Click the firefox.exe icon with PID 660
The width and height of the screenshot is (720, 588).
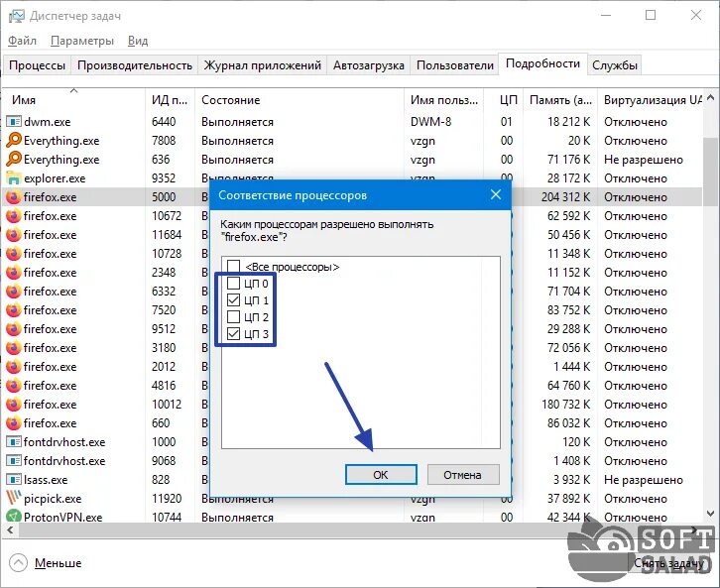14,422
